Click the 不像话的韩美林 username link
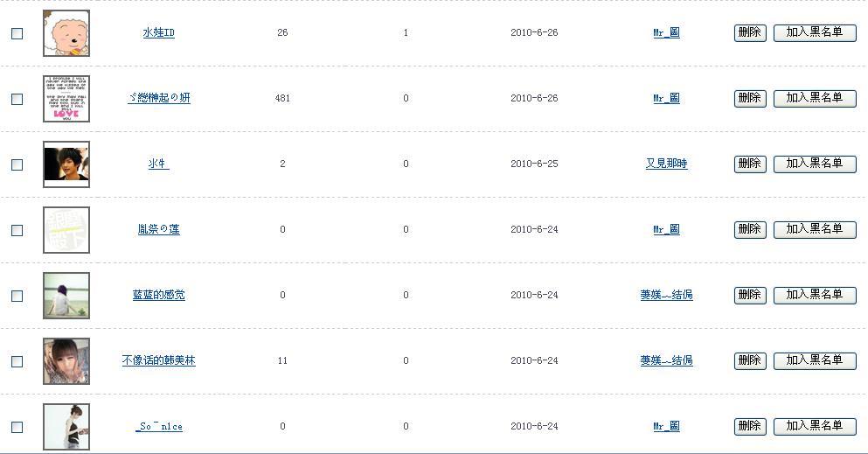Screen dimensions: 868x454 159,361
